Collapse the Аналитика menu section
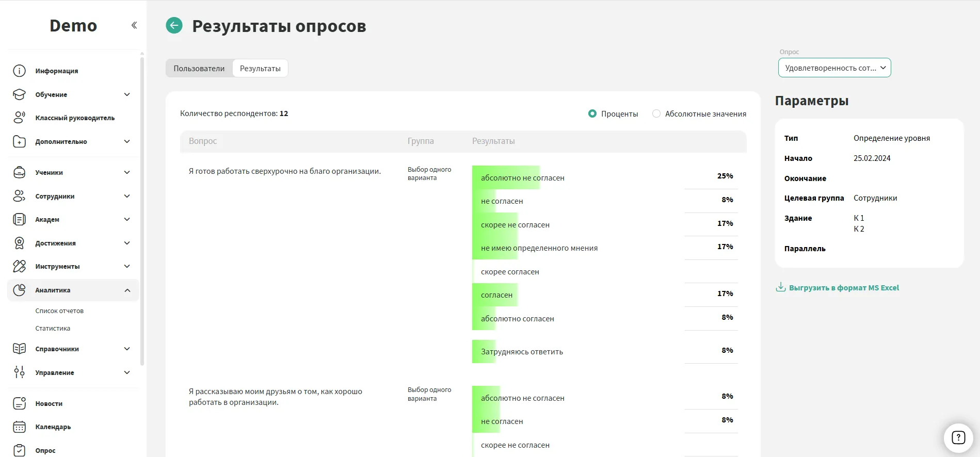Screen dimensions: 980x457 127,290
